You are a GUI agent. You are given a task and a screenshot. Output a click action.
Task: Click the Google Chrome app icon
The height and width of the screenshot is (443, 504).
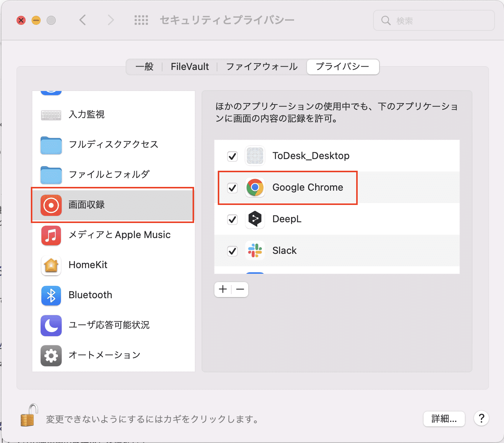[x=255, y=187]
